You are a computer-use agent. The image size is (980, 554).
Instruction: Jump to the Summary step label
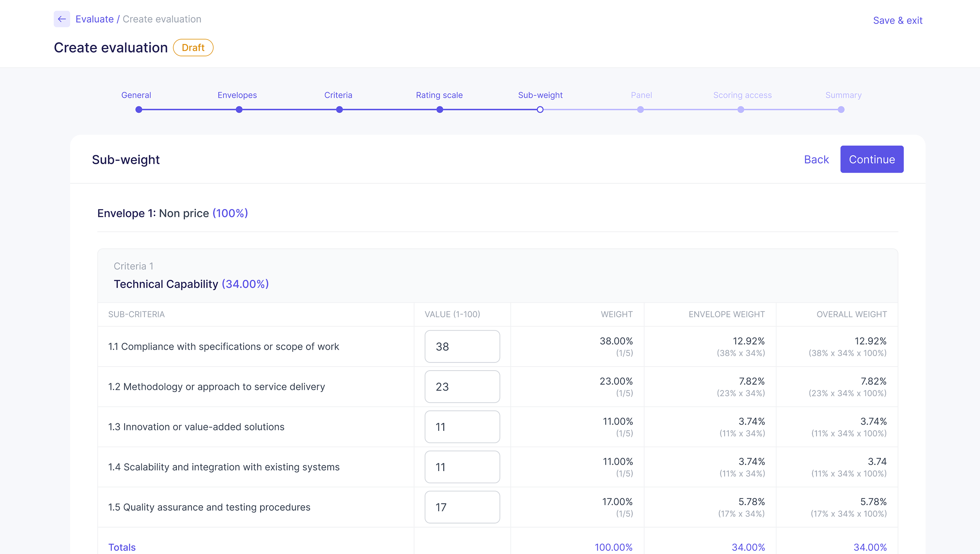pyautogui.click(x=843, y=95)
